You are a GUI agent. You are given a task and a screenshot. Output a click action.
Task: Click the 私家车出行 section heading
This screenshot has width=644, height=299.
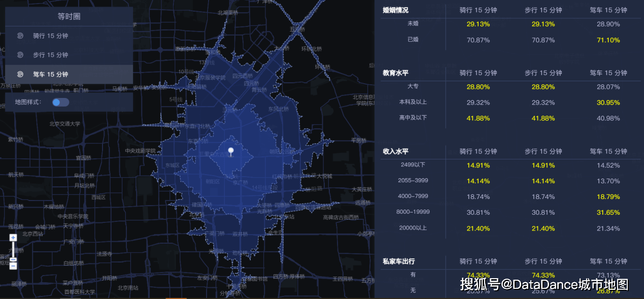(x=398, y=261)
